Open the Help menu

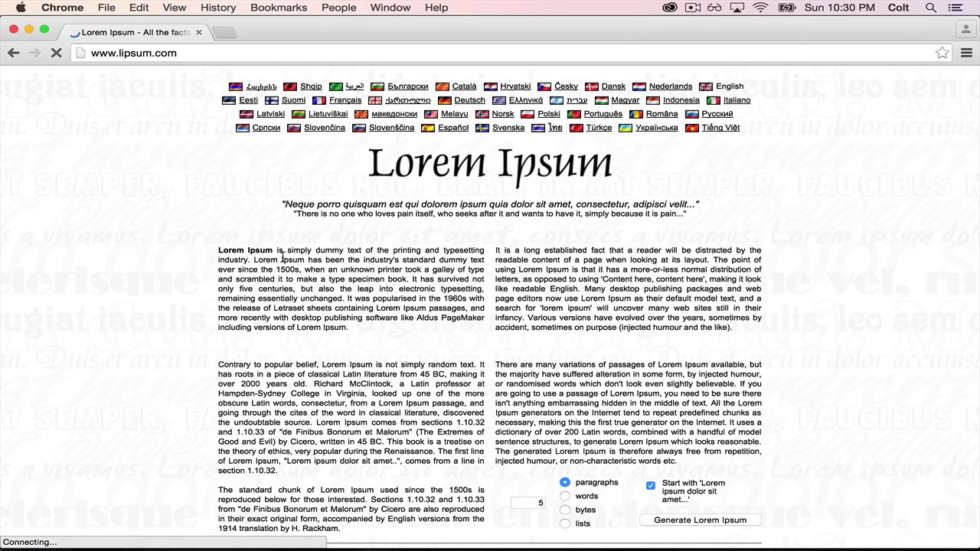click(x=436, y=8)
